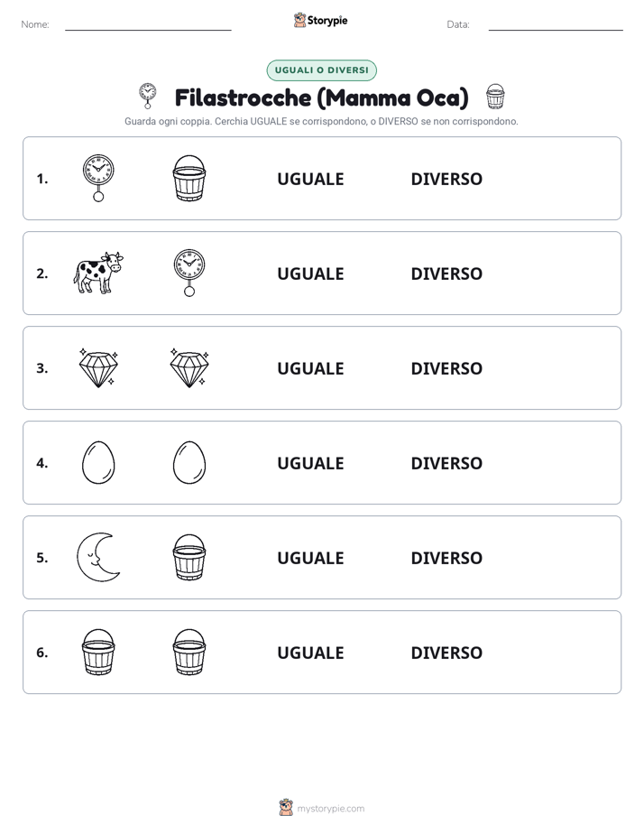Click the wooden bucket in row 1
The width and height of the screenshot is (644, 834).
click(189, 178)
